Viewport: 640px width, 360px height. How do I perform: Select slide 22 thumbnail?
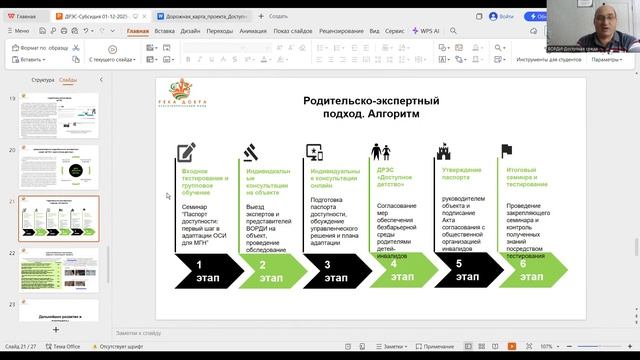pyautogui.click(x=59, y=270)
